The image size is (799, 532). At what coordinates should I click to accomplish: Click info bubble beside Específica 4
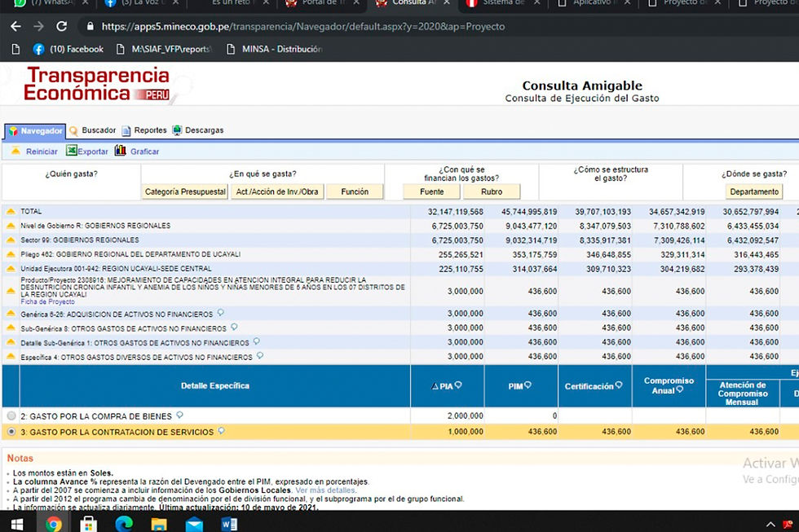click(x=260, y=355)
